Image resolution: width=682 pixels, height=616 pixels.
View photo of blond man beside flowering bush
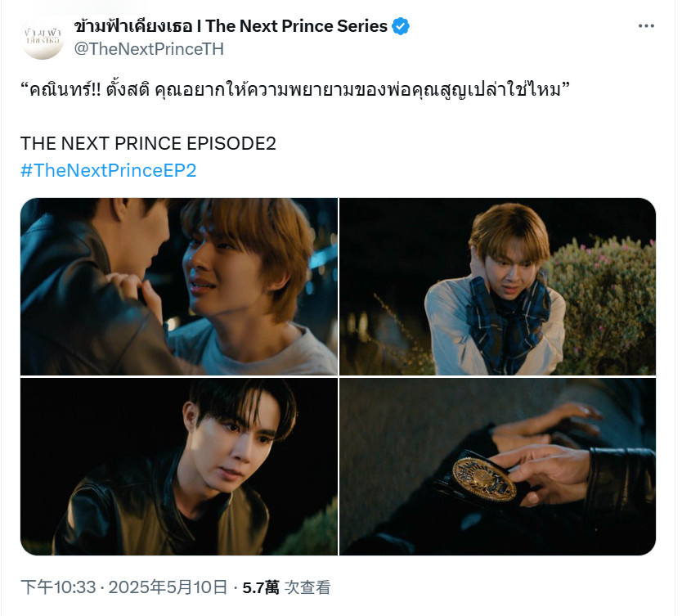tap(497, 286)
